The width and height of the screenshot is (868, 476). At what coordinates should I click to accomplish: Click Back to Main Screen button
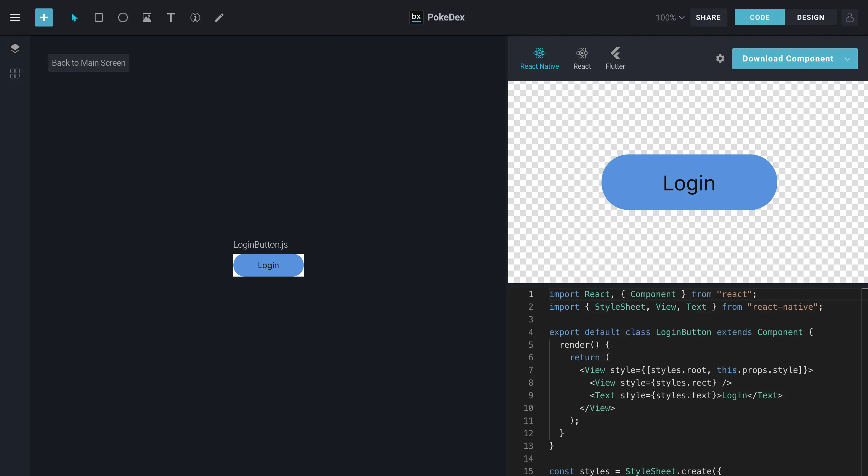coord(89,63)
